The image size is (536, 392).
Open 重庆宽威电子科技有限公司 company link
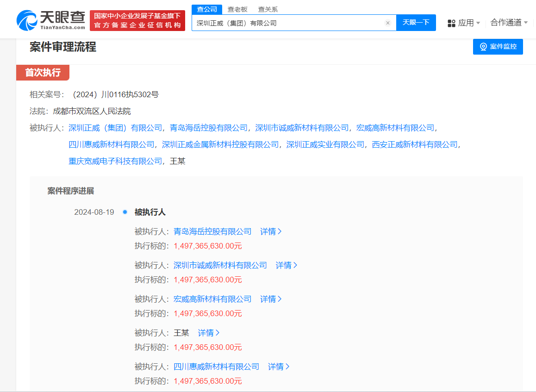point(115,161)
